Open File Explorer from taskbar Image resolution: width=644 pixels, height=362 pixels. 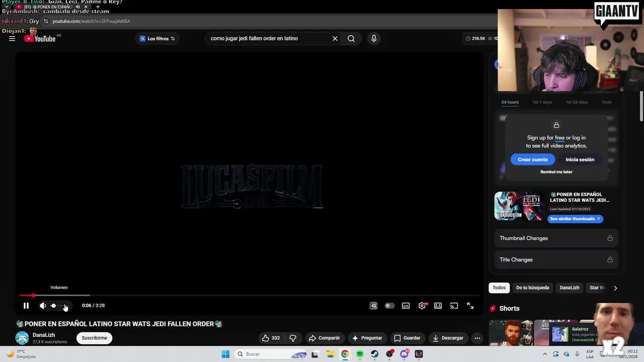330,354
